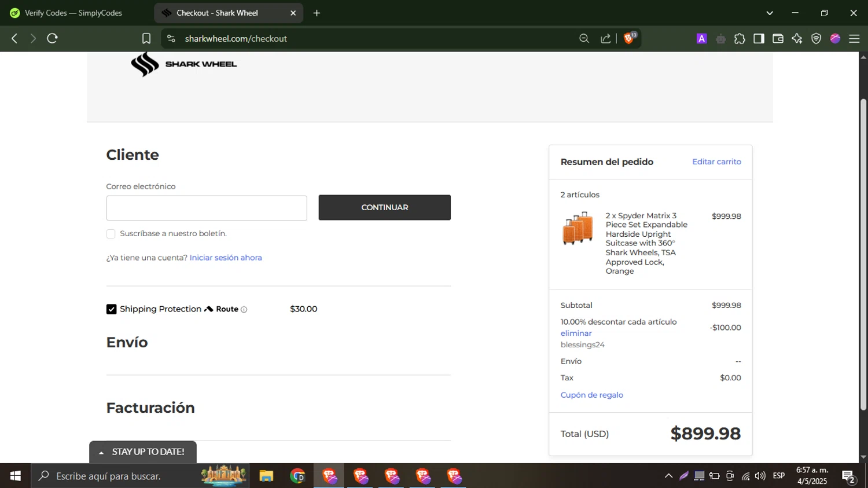Uncheck Shipping Protection Route checkbox
This screenshot has height=488, width=868.
(x=111, y=310)
